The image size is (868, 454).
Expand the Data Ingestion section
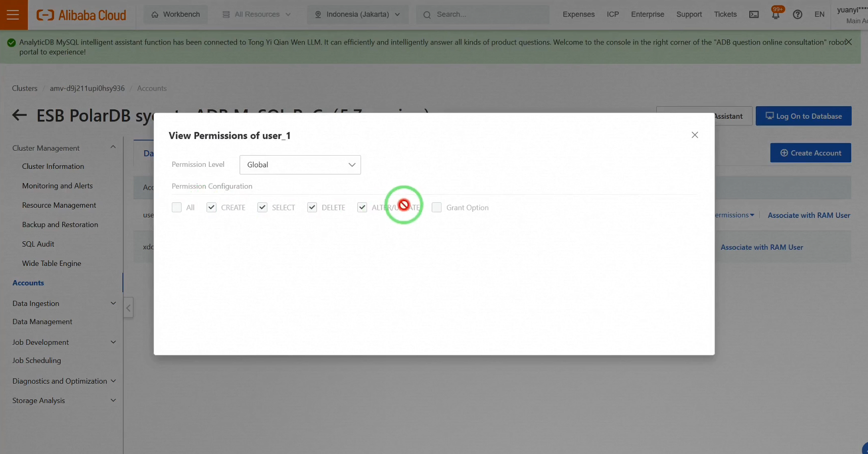coord(113,303)
